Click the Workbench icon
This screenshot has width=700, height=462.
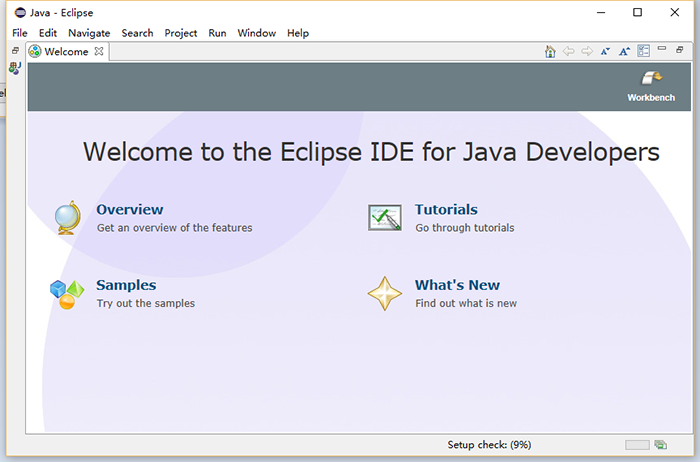click(651, 80)
